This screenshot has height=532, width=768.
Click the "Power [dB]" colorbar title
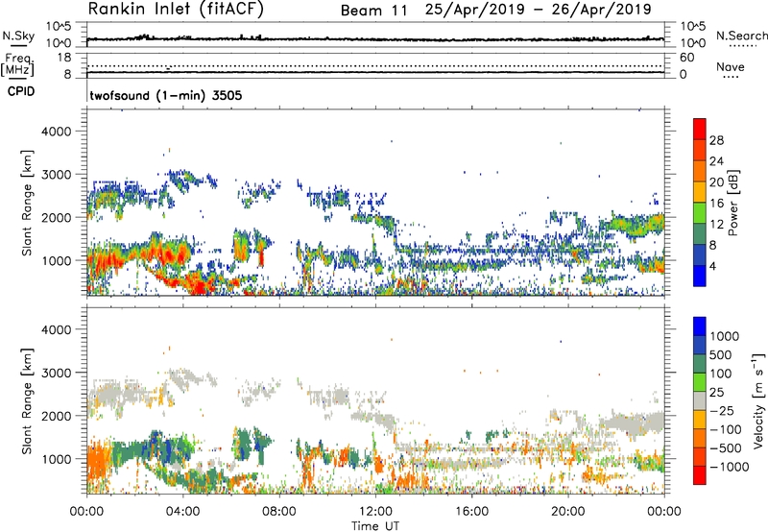732,203
